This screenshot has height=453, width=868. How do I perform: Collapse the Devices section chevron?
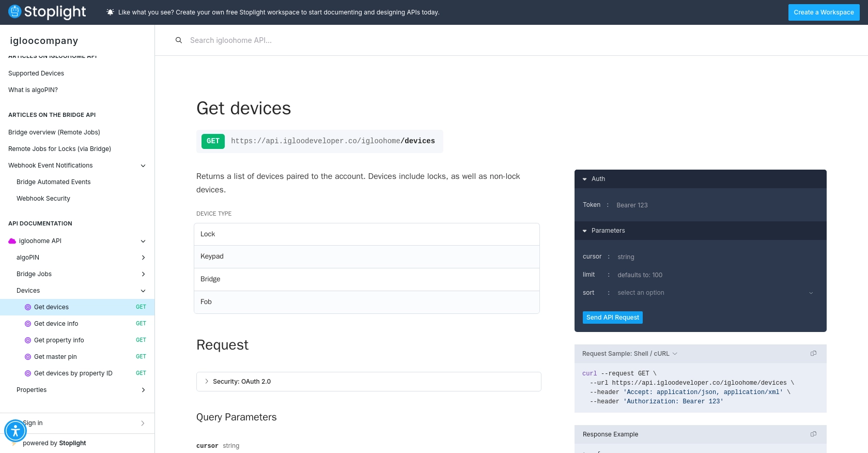coord(143,291)
